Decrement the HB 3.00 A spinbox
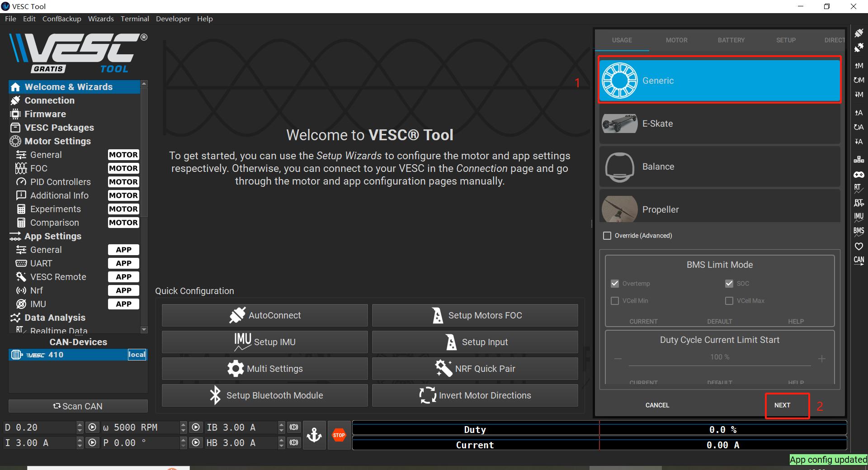 click(x=281, y=446)
